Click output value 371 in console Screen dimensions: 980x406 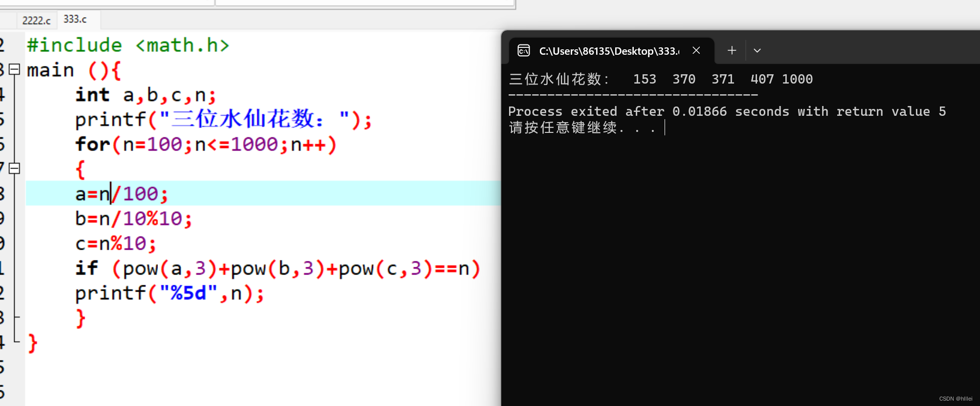click(x=723, y=79)
